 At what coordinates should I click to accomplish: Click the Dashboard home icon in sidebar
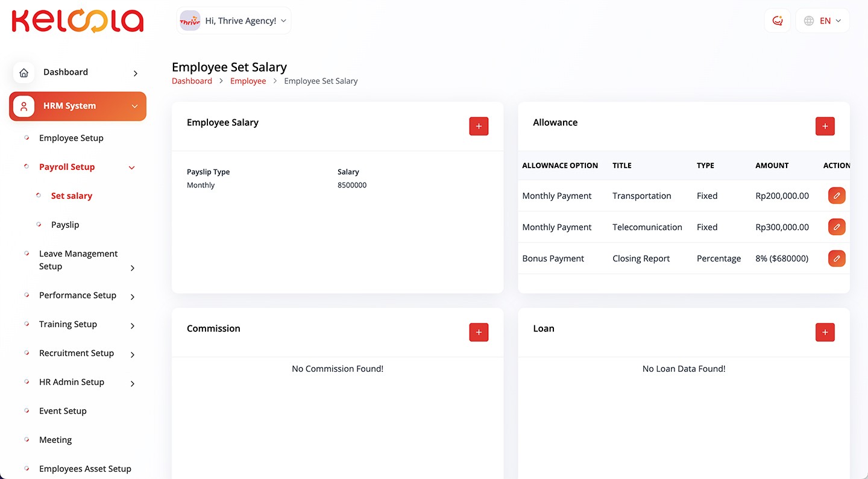click(x=24, y=73)
